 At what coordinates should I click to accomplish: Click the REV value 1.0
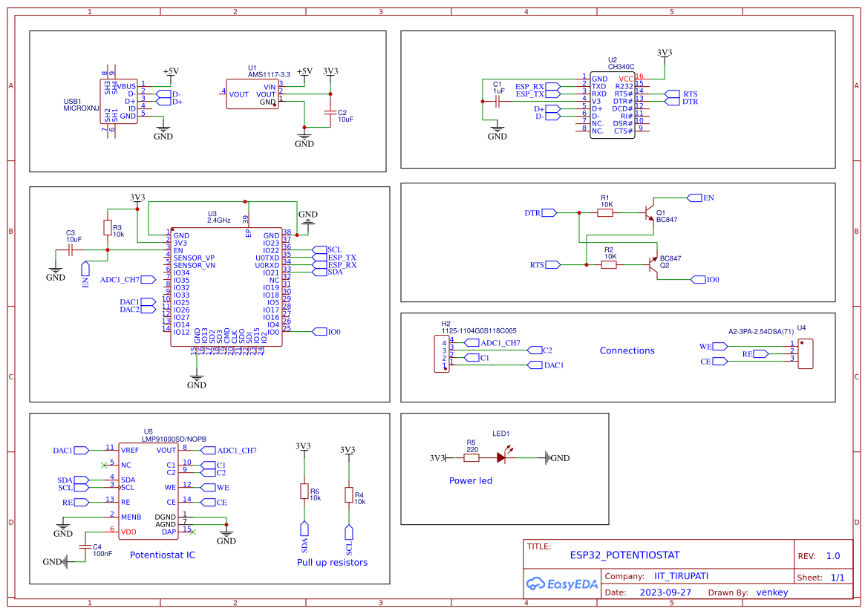[x=833, y=556]
